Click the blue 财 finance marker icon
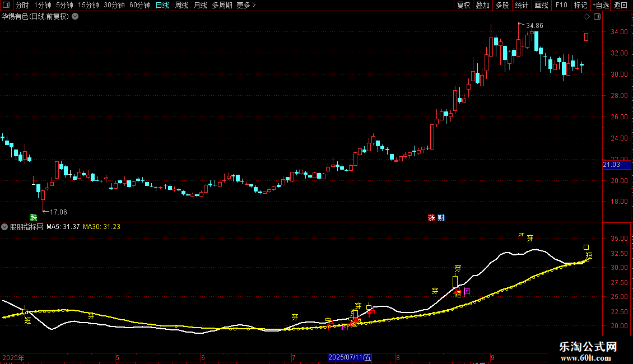The height and width of the screenshot is (364, 633). point(441,217)
